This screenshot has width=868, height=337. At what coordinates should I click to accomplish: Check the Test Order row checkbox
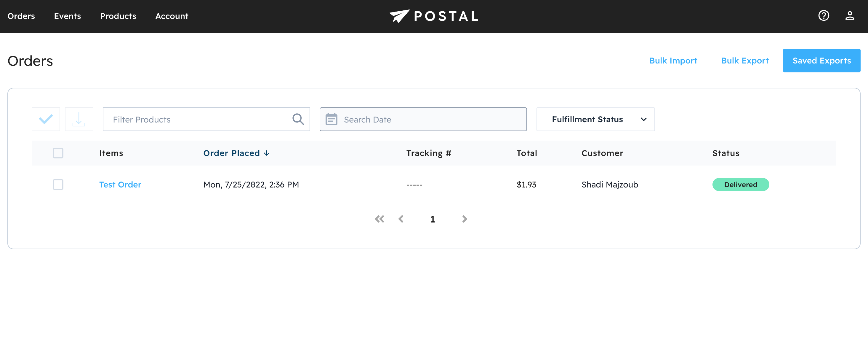click(58, 185)
